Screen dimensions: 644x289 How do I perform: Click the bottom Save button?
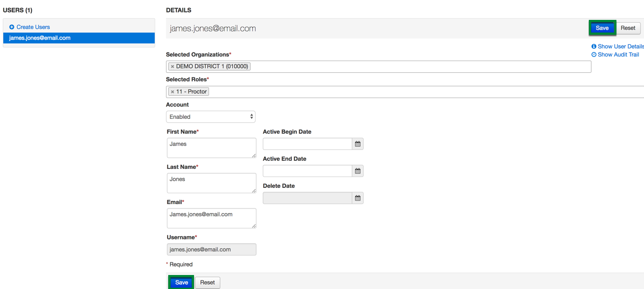click(181, 282)
